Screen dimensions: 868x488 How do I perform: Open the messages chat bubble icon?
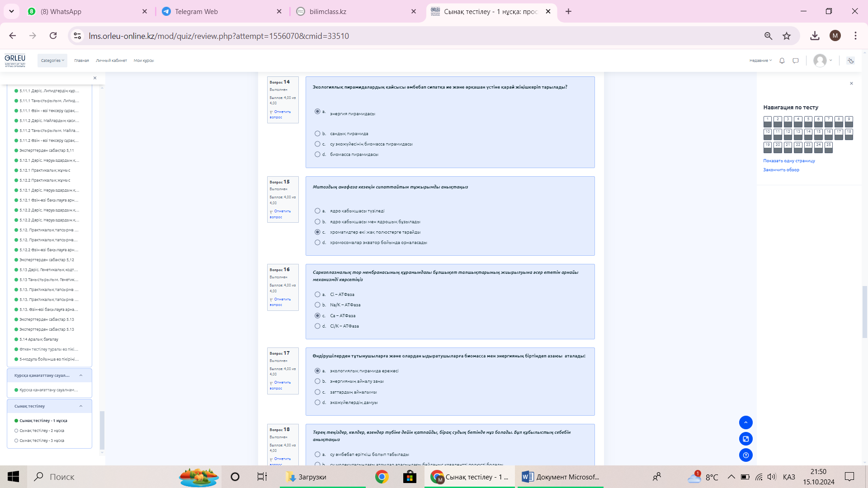coord(796,61)
